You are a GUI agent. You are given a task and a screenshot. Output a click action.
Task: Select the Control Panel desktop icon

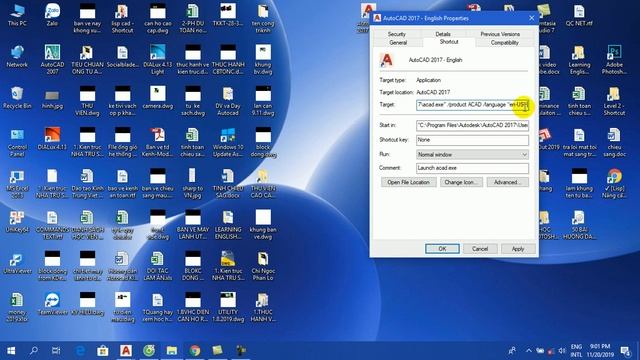[x=17, y=143]
